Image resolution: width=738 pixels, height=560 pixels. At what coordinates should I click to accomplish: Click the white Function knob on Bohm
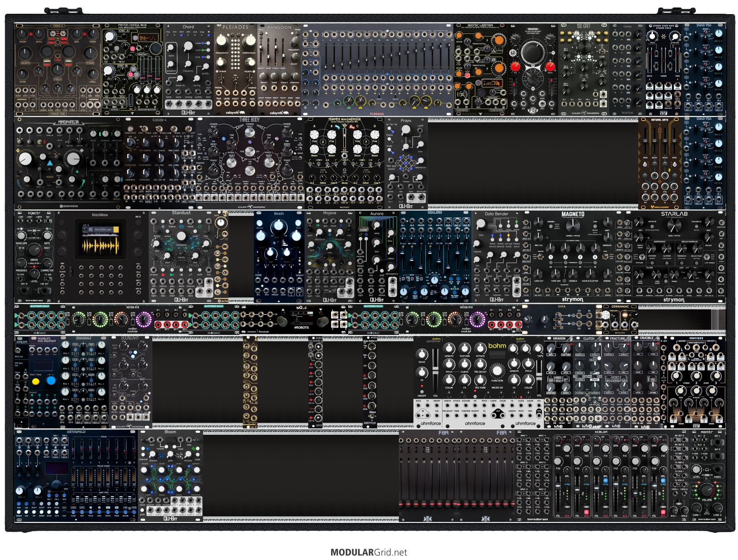(497, 370)
